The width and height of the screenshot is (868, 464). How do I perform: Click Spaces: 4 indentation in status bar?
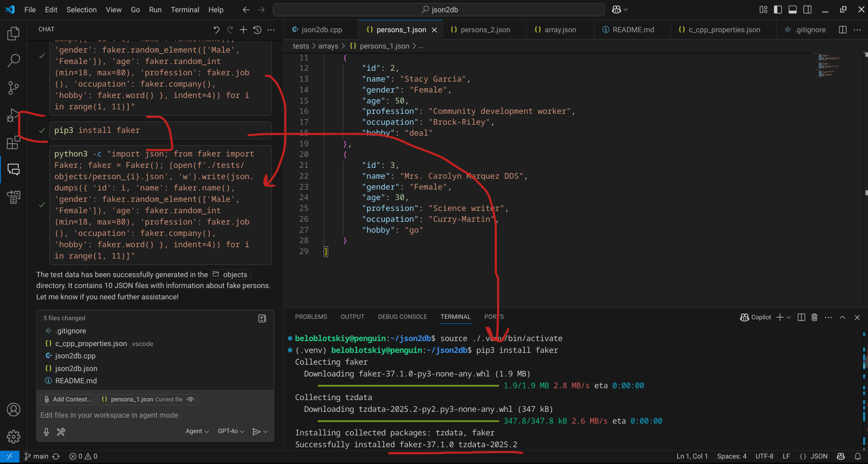tap(732, 456)
